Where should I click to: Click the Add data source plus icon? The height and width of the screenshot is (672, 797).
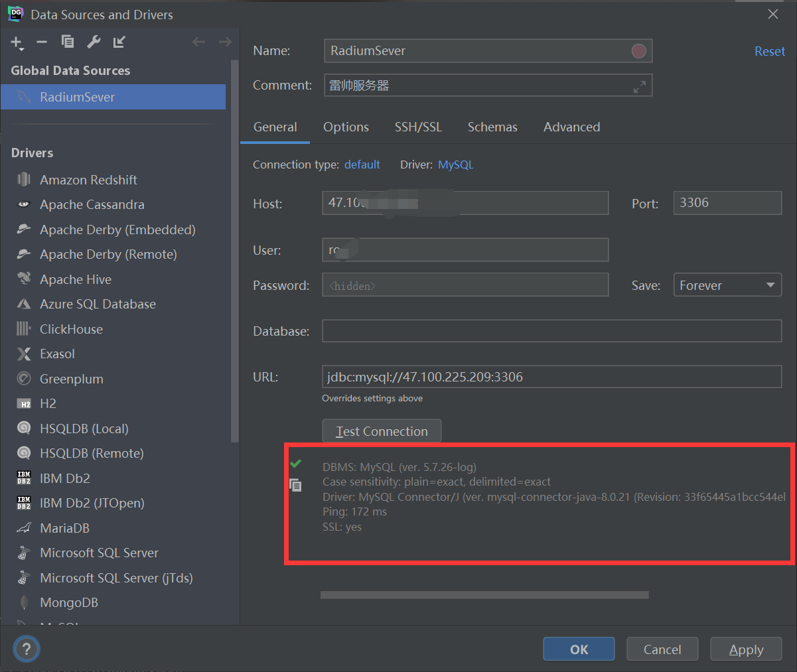(17, 42)
